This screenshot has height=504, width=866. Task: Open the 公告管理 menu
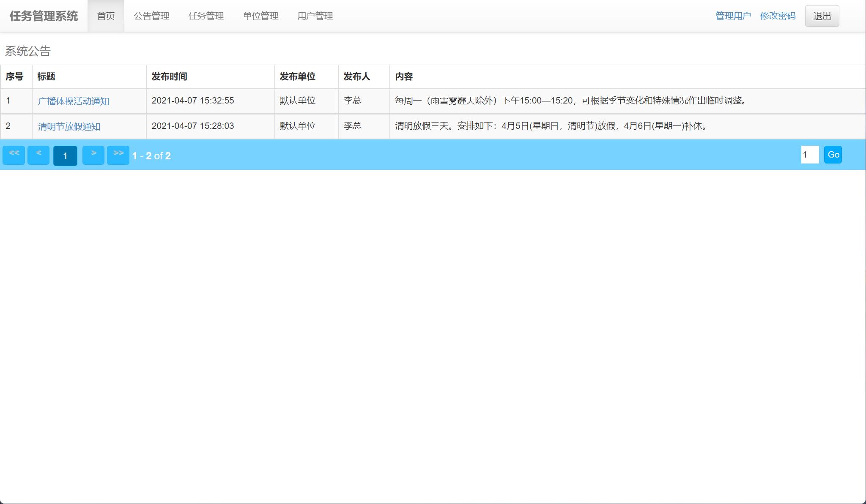152,16
